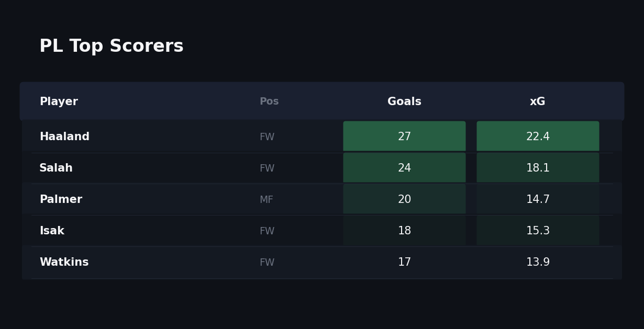Viewport: 644px width, 329px height.
Task: Click Palmer's 20 goals cell
Action: (x=404, y=199)
